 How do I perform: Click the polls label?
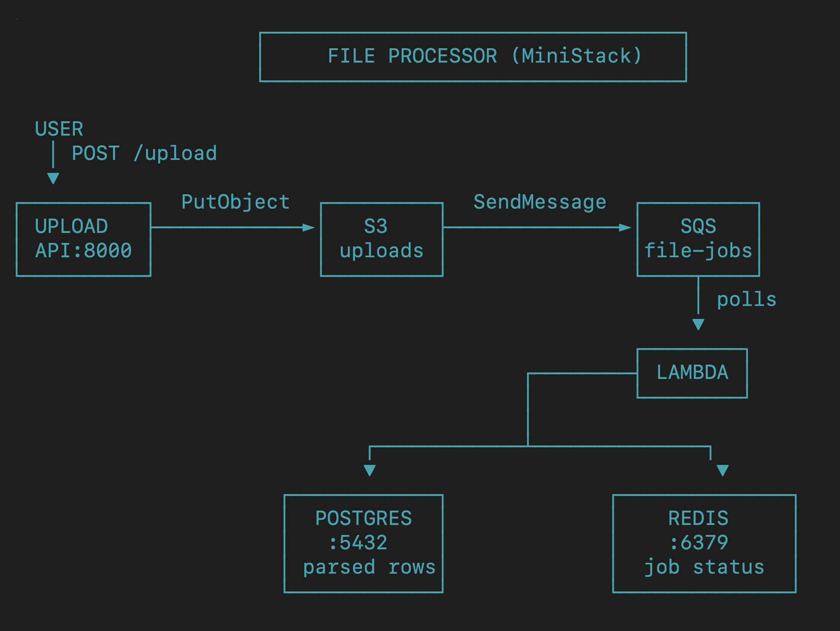tap(747, 299)
